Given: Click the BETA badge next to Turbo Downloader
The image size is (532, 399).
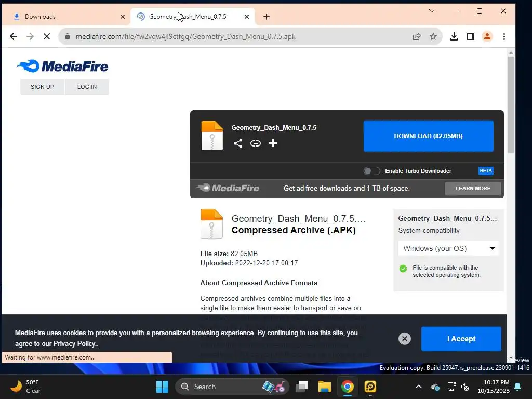Looking at the screenshot, I should click(x=486, y=170).
